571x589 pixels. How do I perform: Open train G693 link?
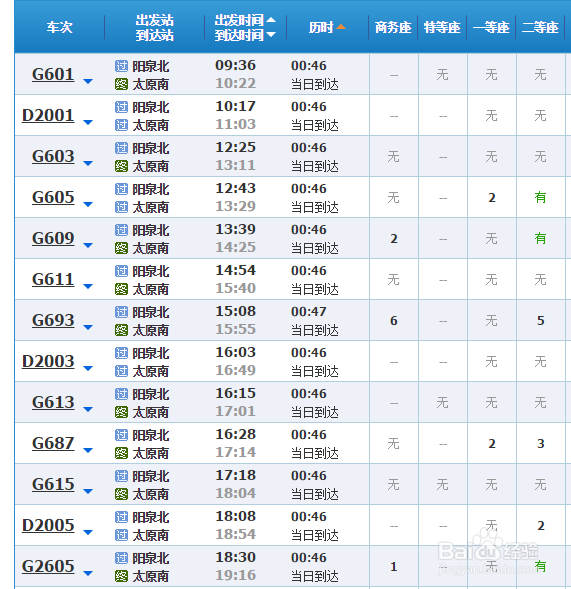tap(53, 320)
